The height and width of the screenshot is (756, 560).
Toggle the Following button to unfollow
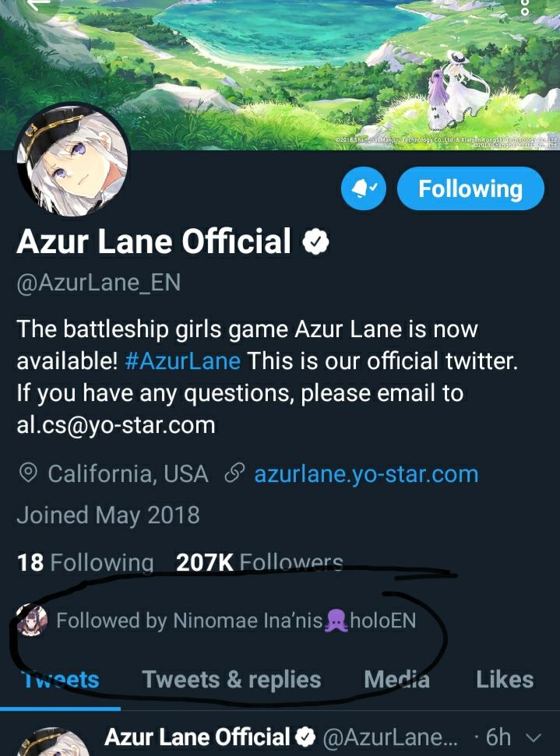tap(470, 188)
